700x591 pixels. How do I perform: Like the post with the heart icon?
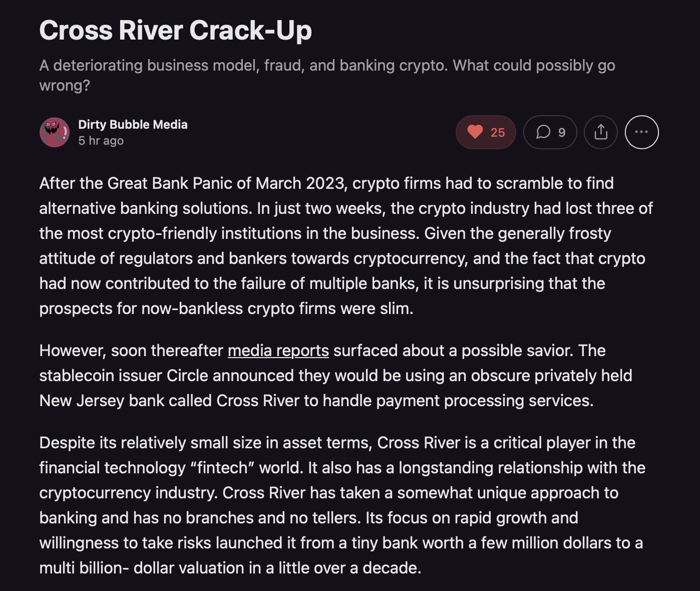coord(475,132)
